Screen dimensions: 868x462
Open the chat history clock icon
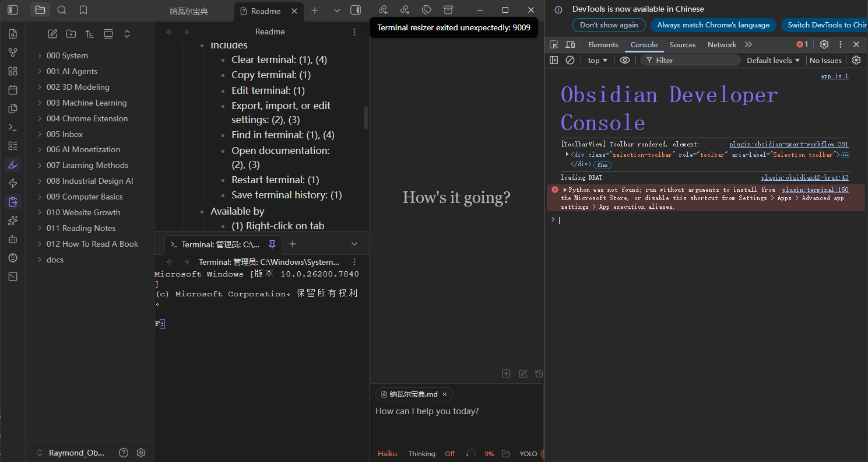click(x=539, y=373)
